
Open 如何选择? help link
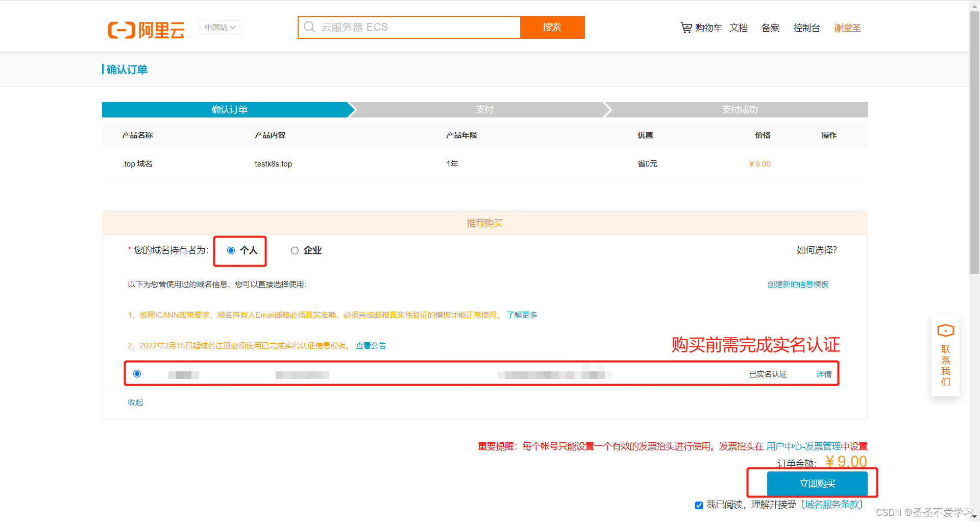817,250
